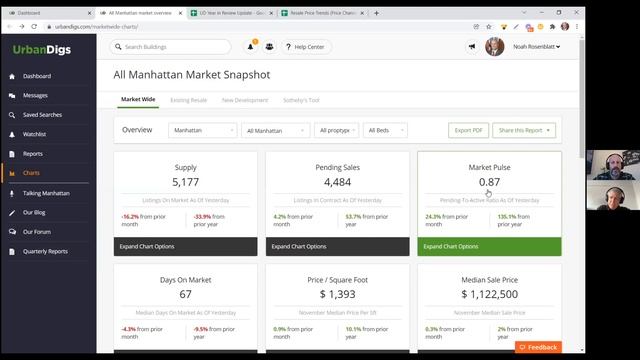
Task: Click the Search Buildings field
Action: 170,47
